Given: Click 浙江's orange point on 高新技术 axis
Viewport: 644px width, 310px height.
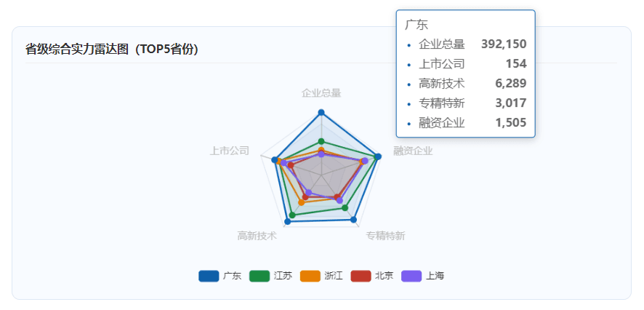Looking at the screenshot, I should pos(301,202).
